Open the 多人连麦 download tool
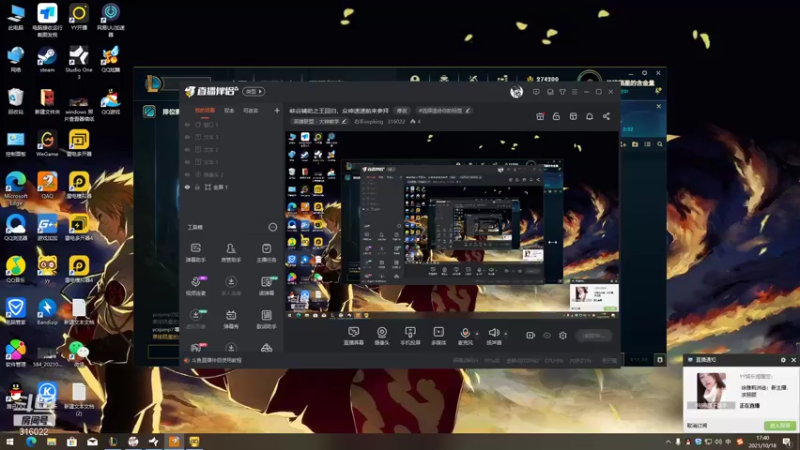This screenshot has height=450, width=800. pos(231,286)
